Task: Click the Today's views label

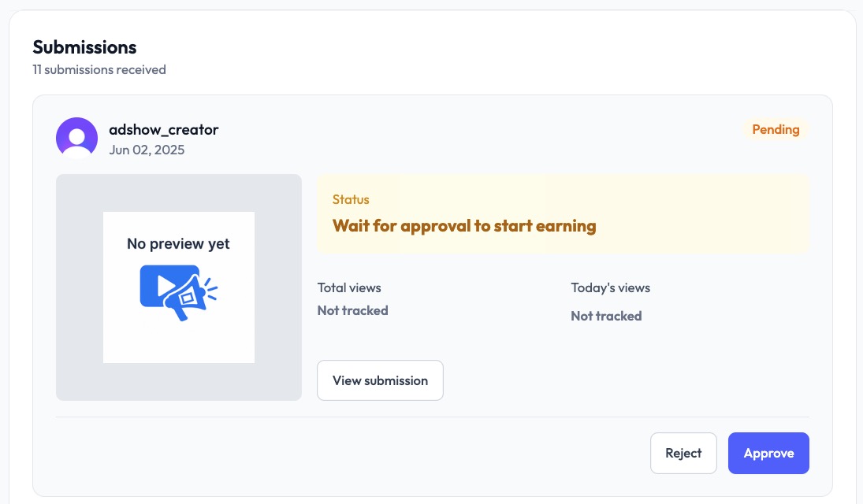Action: point(610,287)
